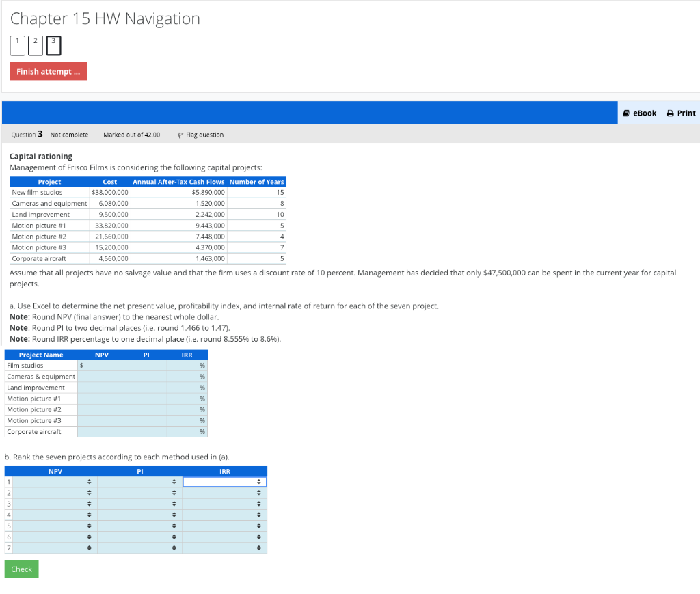Open rank 1 PI dropdown
700x594 pixels.
(x=139, y=482)
